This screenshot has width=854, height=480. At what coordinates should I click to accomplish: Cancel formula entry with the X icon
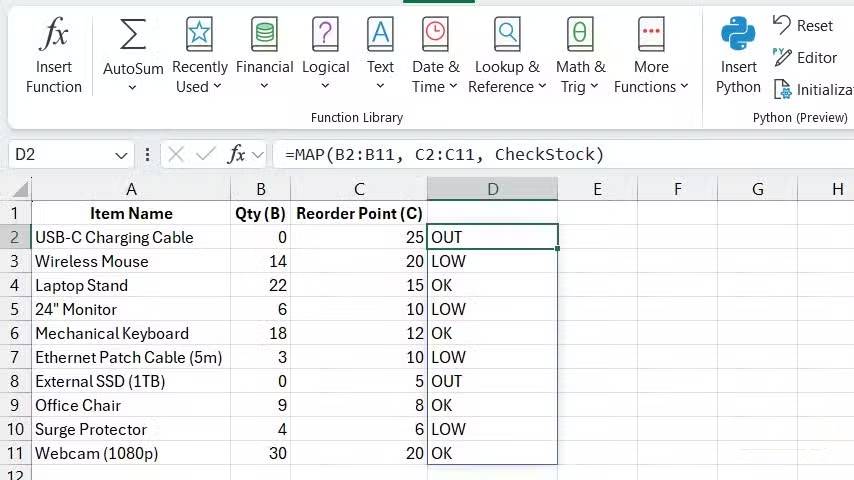pos(176,155)
